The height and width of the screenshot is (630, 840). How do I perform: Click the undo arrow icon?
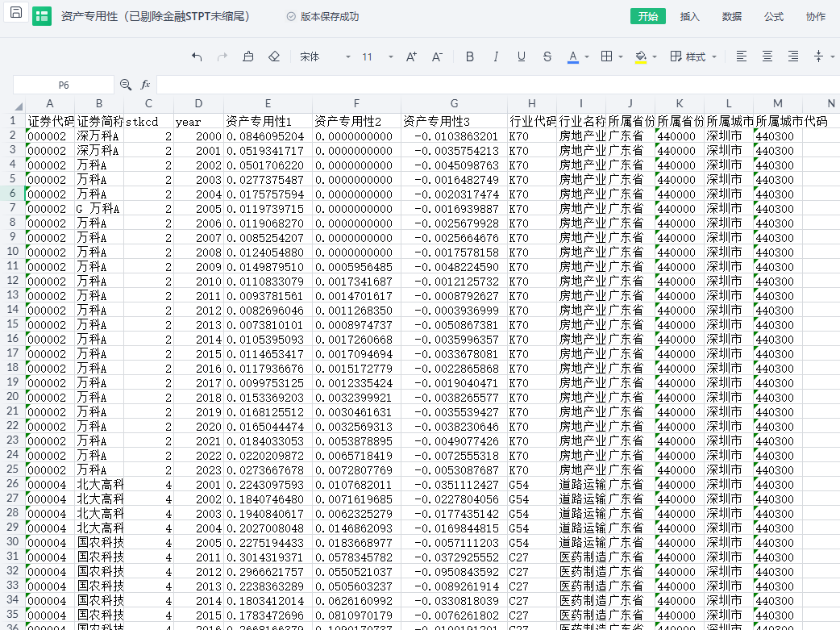(x=197, y=56)
